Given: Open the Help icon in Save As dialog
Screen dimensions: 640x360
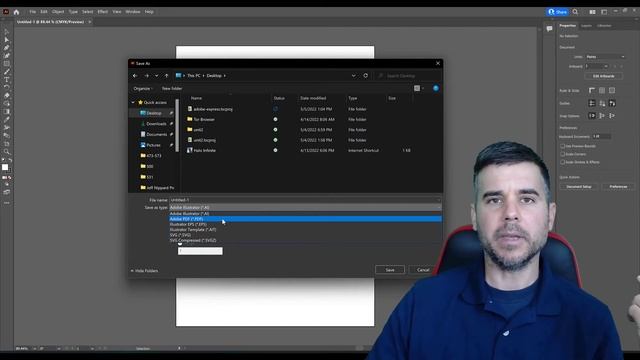Looking at the screenshot, I should pos(436,88).
